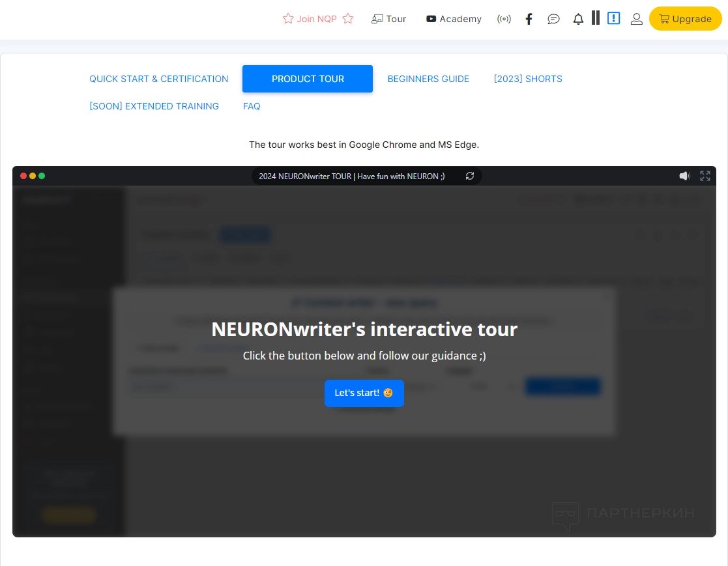Switch to Beginners Guide tab
This screenshot has width=728, height=566.
(x=429, y=79)
